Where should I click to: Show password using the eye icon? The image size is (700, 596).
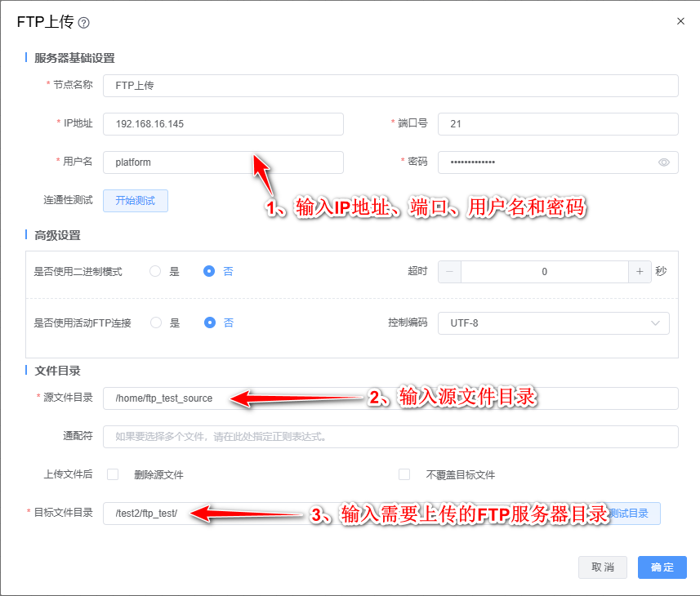click(664, 162)
